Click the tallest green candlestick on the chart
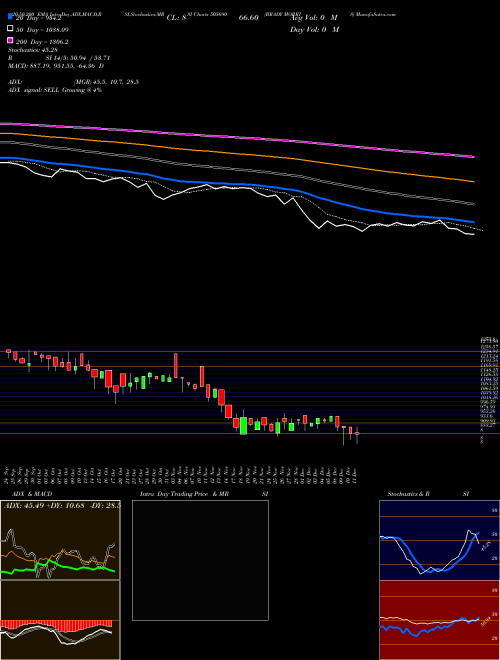Image resolution: width=500 pixels, height=660 pixels. point(243,426)
